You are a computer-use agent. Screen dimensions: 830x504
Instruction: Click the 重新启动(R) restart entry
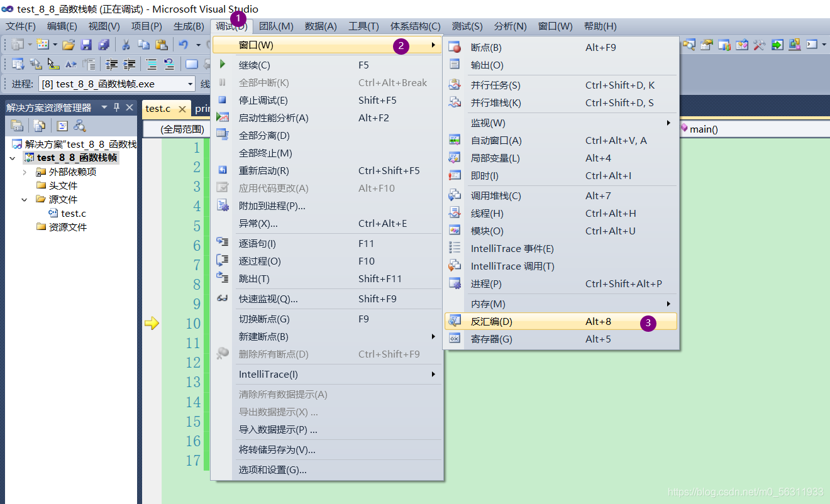[326, 170]
